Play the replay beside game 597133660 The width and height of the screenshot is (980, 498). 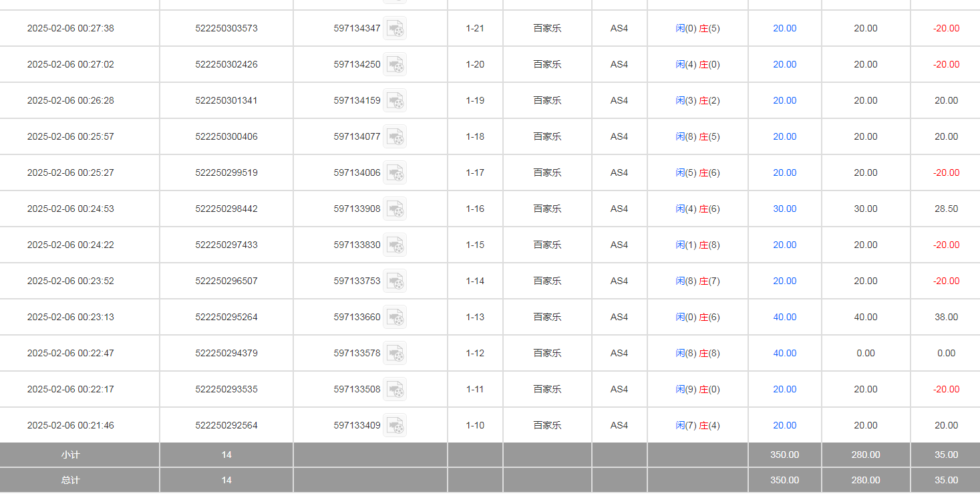(x=395, y=317)
